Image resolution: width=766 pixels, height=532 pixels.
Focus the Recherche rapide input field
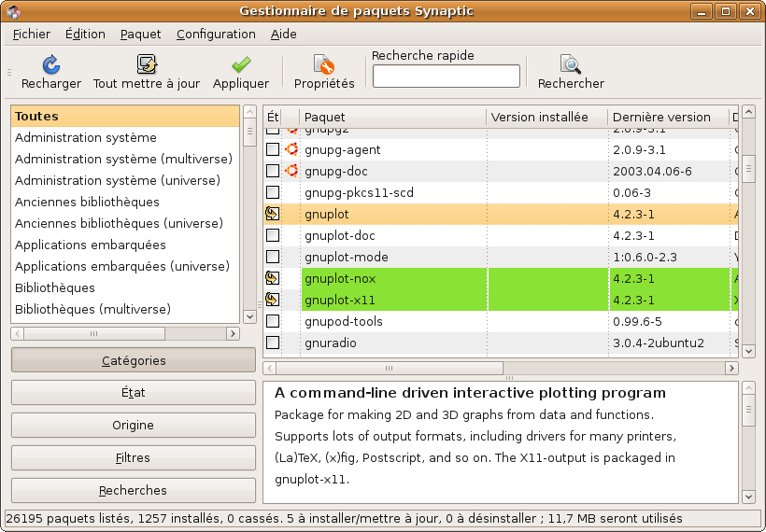click(446, 77)
